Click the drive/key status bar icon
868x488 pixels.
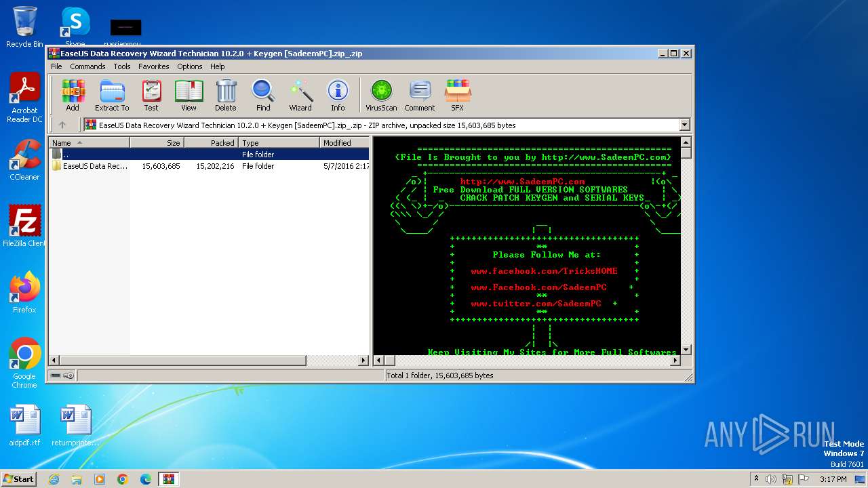pyautogui.click(x=62, y=375)
